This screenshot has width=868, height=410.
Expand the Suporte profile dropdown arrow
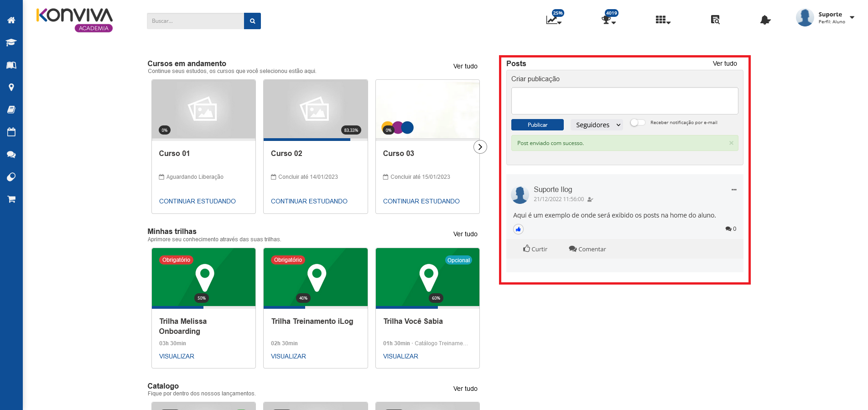852,17
